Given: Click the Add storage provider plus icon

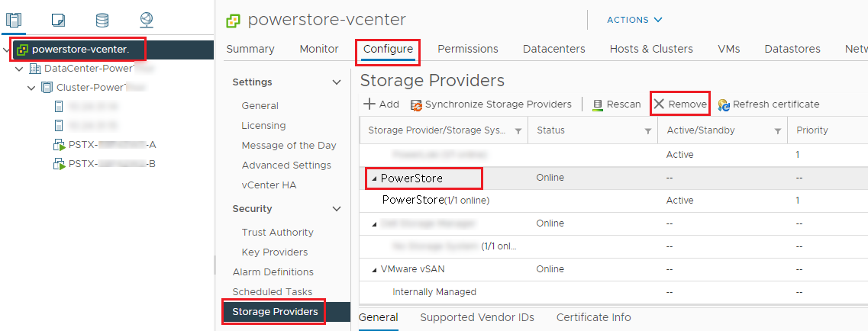Looking at the screenshot, I should (369, 104).
